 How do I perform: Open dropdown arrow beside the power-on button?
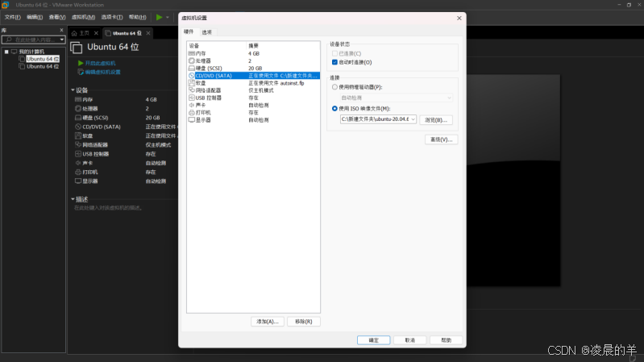(x=168, y=17)
